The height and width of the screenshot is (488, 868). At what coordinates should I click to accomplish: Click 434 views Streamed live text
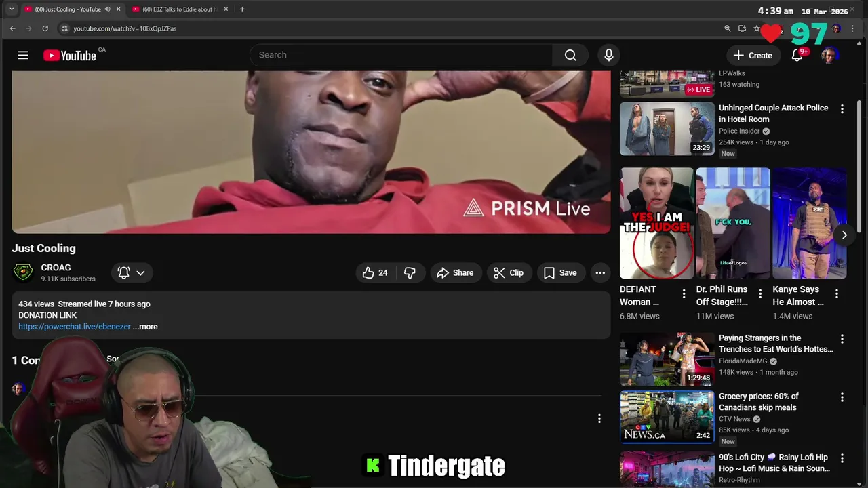coord(84,304)
